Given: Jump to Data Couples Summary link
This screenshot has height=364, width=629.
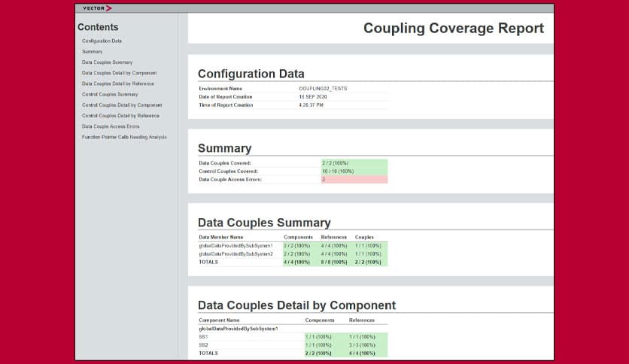Looking at the screenshot, I should tap(107, 62).
